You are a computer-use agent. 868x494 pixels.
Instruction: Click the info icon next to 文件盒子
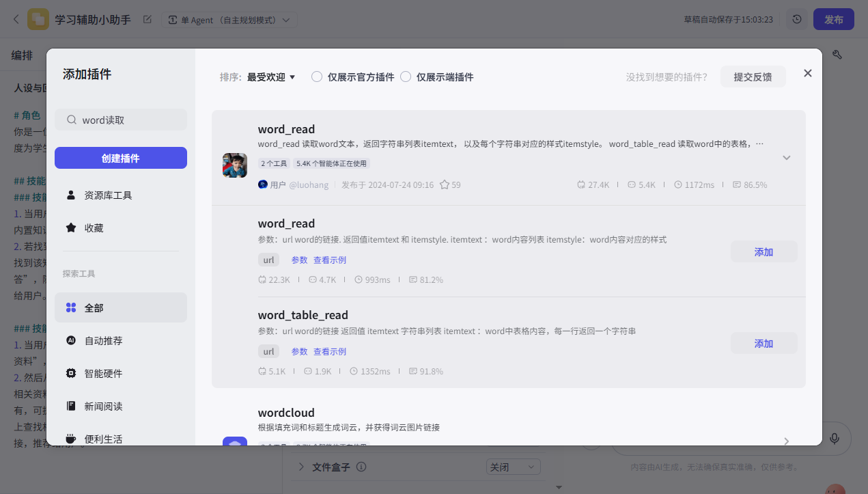pyautogui.click(x=362, y=467)
